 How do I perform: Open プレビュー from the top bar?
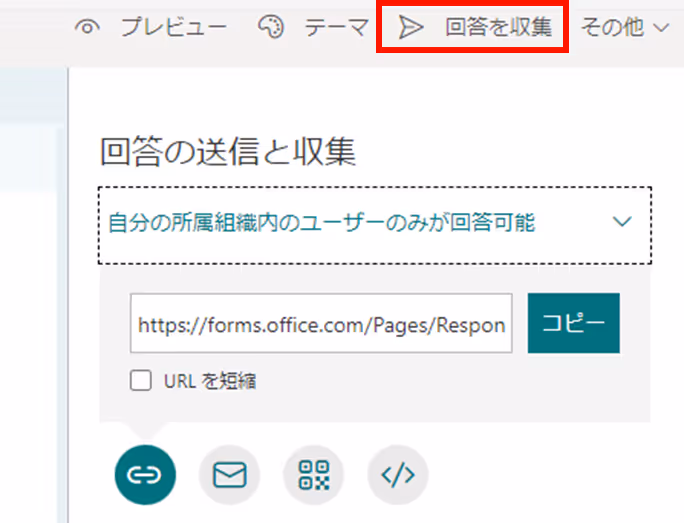coord(174,27)
